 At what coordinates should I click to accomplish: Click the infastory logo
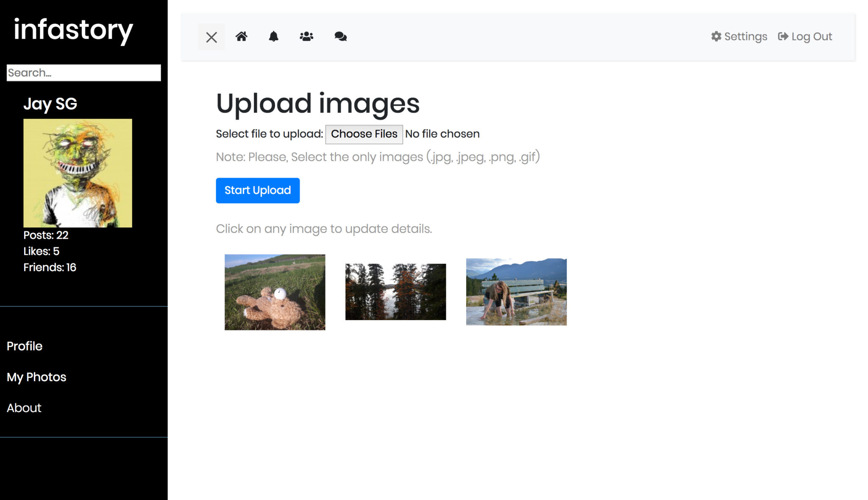73,30
